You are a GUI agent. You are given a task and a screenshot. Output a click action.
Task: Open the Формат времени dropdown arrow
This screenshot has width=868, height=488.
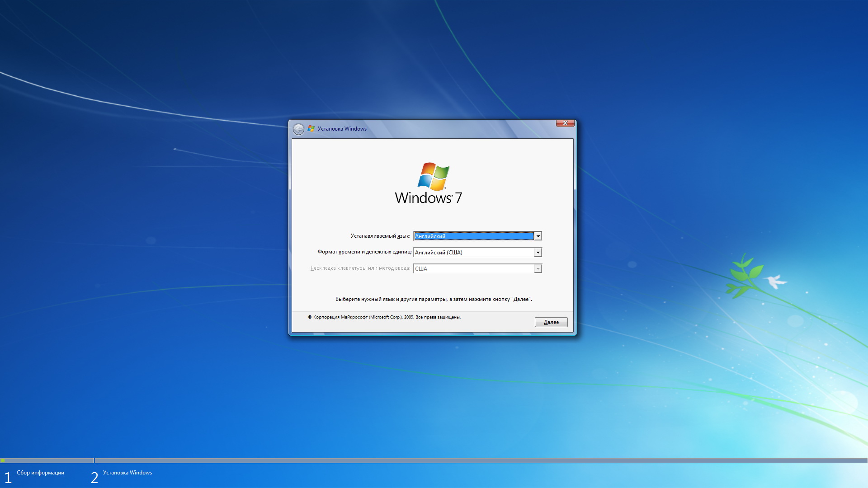tap(538, 253)
